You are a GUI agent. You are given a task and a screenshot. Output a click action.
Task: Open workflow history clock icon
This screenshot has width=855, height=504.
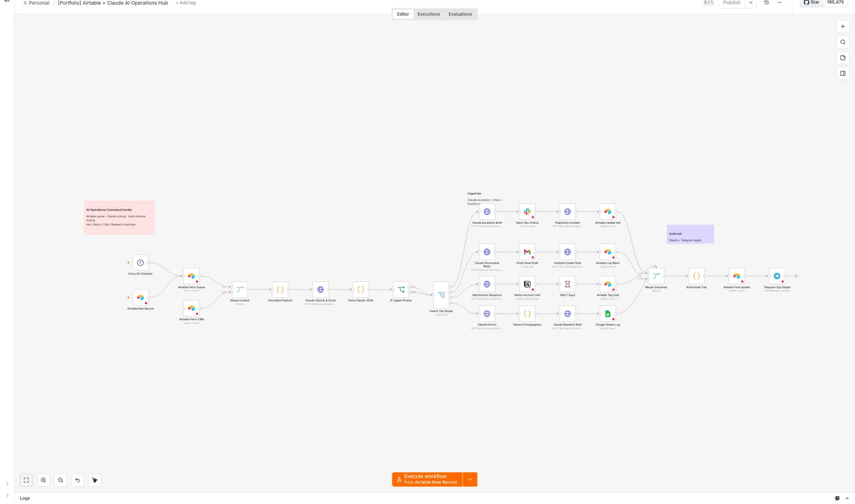coord(766,3)
